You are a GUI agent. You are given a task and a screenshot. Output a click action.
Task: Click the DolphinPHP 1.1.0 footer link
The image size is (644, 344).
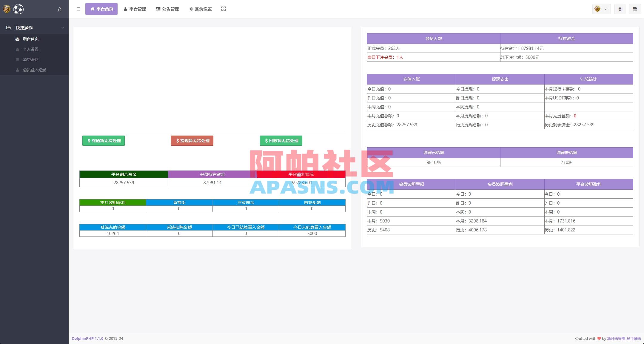pyautogui.click(x=87, y=338)
